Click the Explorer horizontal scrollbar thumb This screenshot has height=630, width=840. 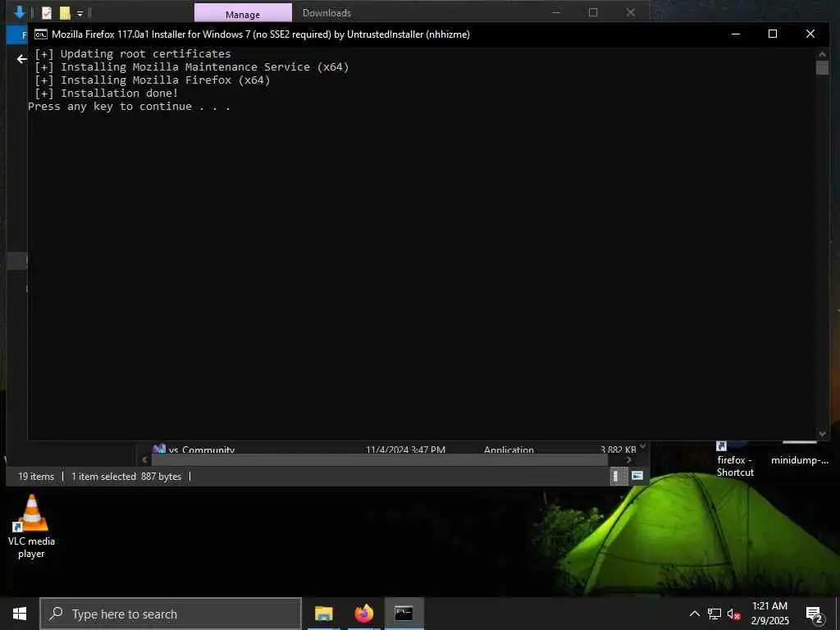coord(379,459)
